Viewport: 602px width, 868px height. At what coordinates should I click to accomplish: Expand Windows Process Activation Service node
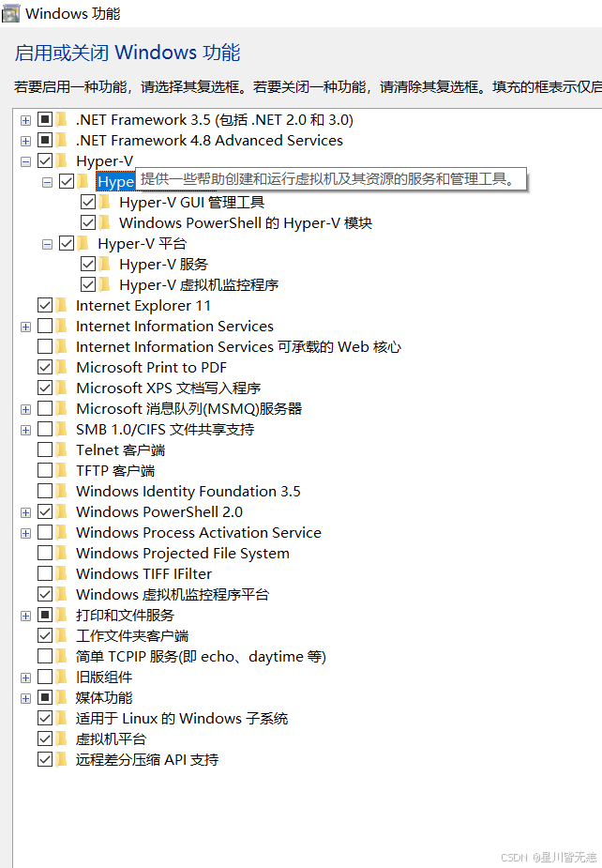(x=25, y=533)
